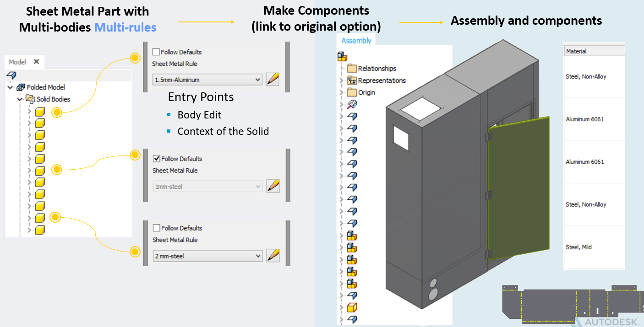Select the Assembly browser tab
This screenshot has width=644, height=327.
coord(356,41)
